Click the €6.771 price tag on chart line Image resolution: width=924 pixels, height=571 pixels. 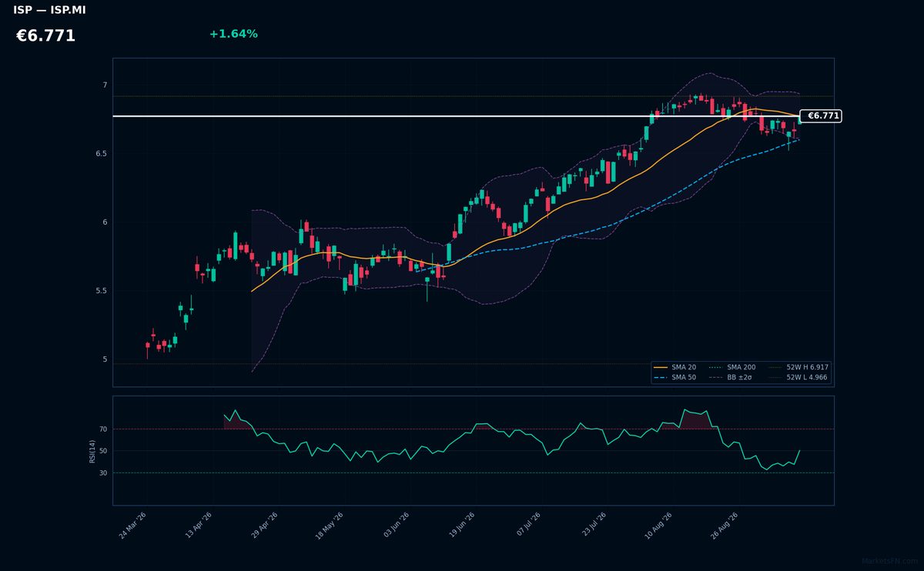tap(822, 116)
